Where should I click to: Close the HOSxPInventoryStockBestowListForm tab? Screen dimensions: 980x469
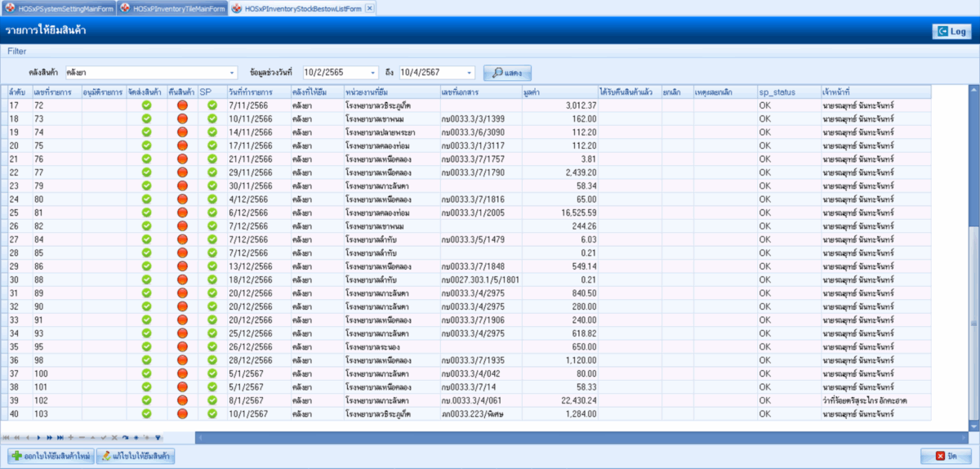[x=369, y=8]
